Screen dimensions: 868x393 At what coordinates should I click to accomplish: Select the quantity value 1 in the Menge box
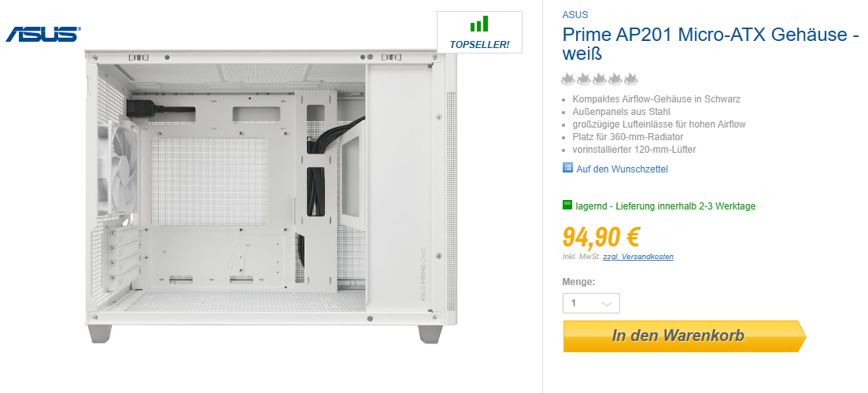574,303
